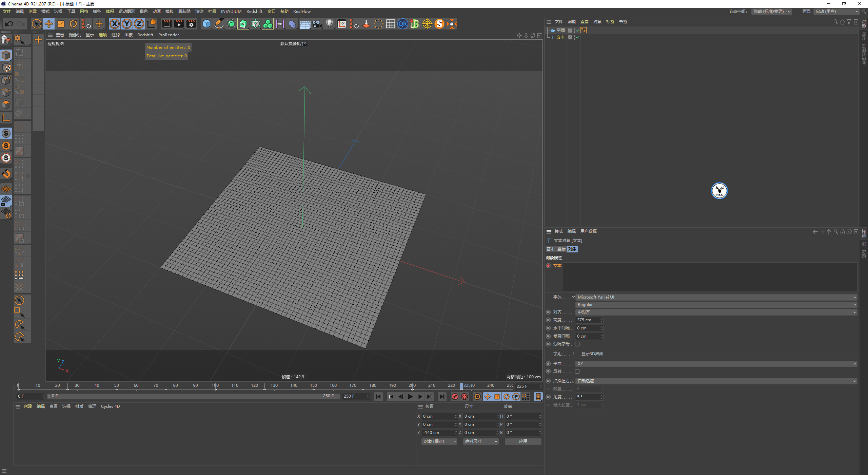
Task: Toggle the X axis lock
Action: coord(115,24)
